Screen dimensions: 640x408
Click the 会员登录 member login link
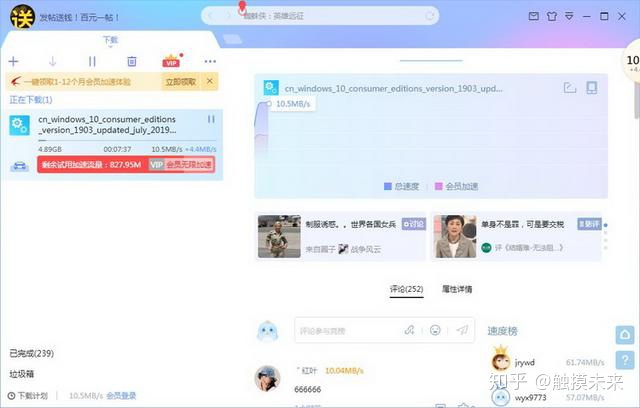tap(121, 395)
